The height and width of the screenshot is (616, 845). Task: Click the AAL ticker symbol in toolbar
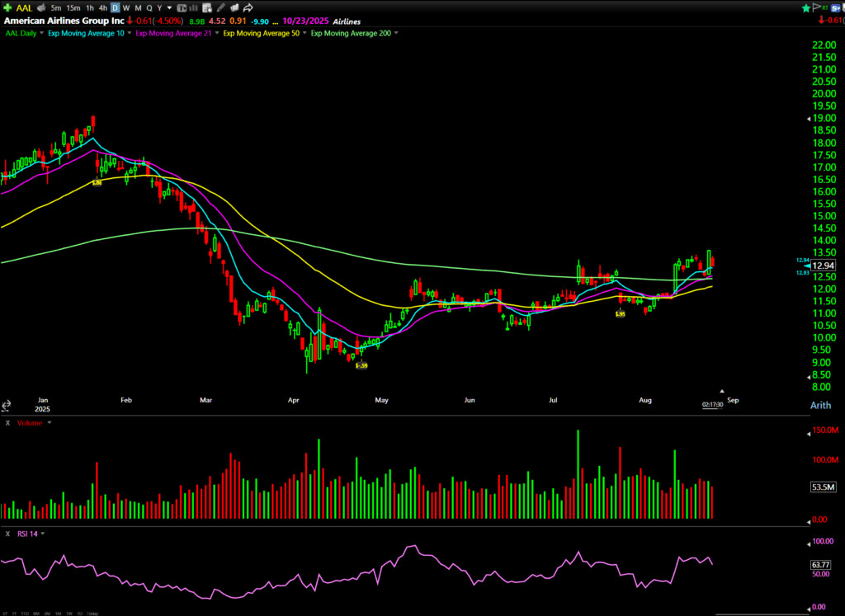24,8
